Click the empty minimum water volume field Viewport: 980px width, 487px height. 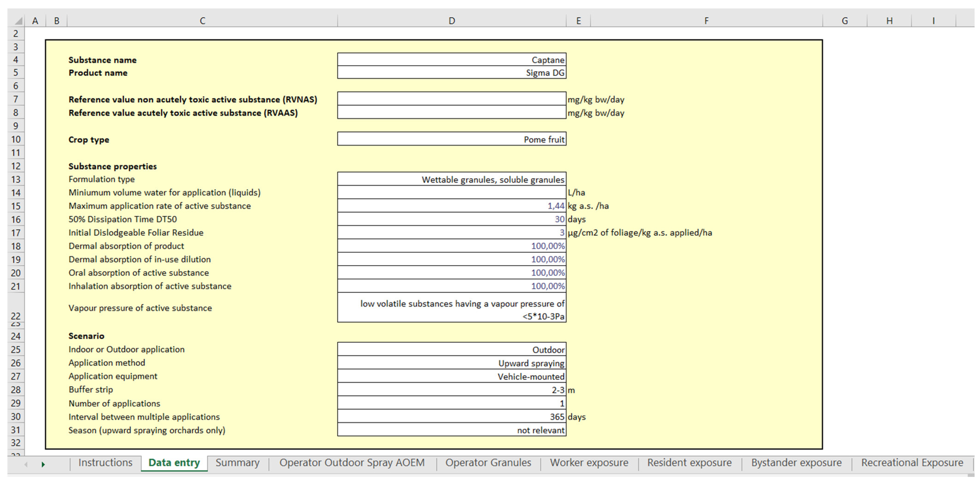(452, 193)
